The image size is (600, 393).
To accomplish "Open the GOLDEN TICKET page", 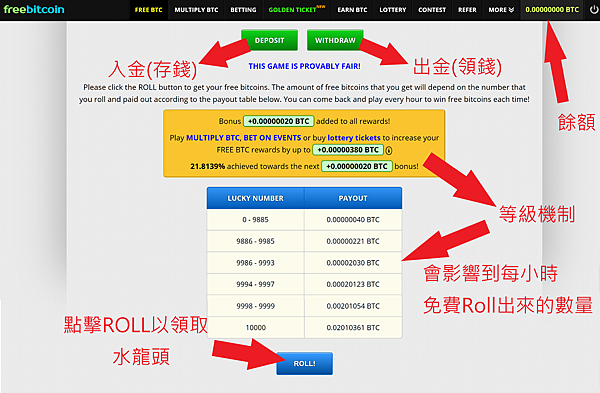I will (x=297, y=10).
